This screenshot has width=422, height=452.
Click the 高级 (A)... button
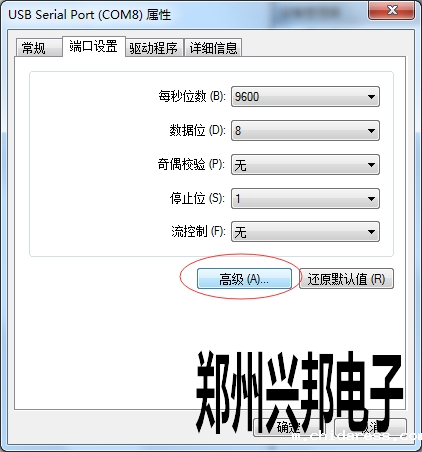click(244, 279)
